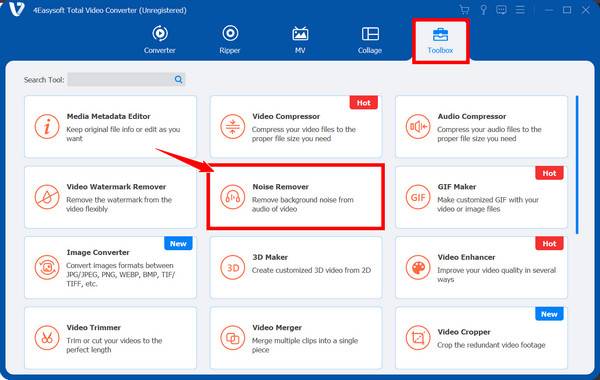Open the Video Merger icon
This screenshot has width=600, height=380.
[233, 338]
